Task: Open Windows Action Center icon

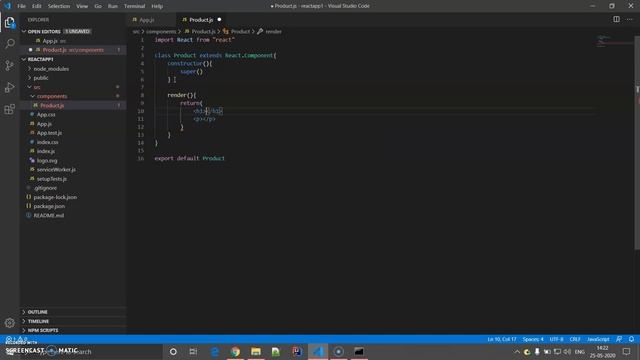Action: pyautogui.click(x=627, y=351)
